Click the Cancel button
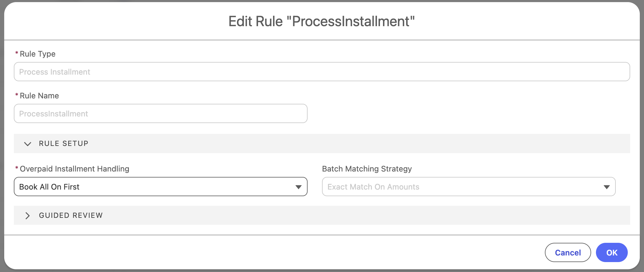The height and width of the screenshot is (272, 644). 568,252
